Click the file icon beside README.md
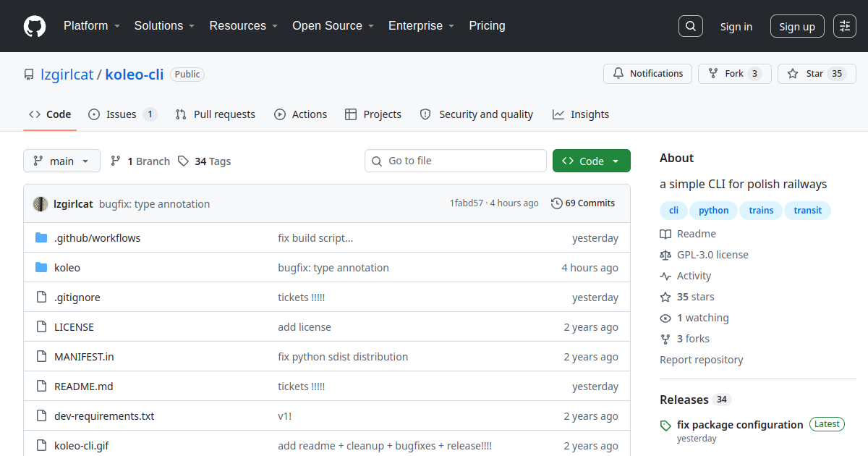Viewport: 868px width, 456px height. pos(41,387)
